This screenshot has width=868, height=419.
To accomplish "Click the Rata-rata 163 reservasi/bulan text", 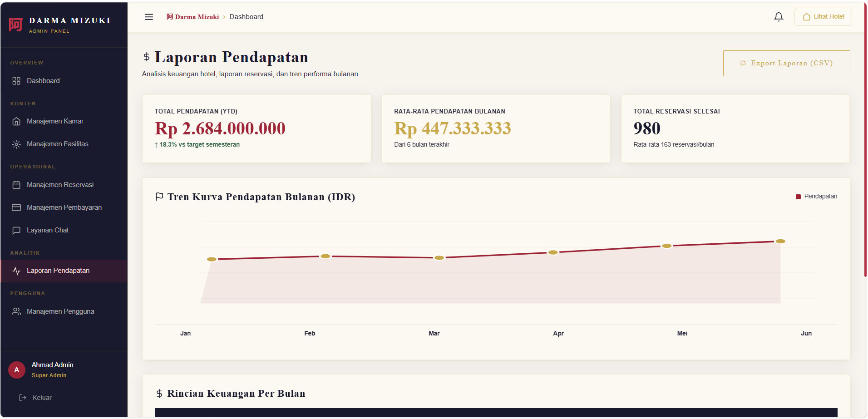I will coord(674,144).
